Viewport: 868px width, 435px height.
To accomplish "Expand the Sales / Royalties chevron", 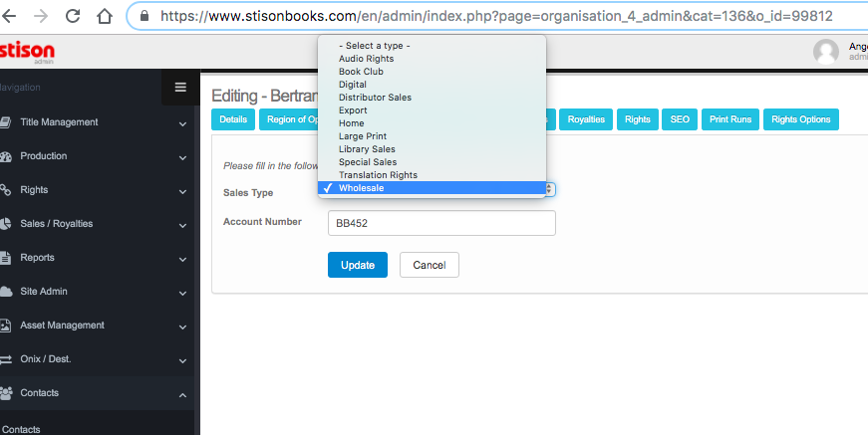I will click(182, 226).
